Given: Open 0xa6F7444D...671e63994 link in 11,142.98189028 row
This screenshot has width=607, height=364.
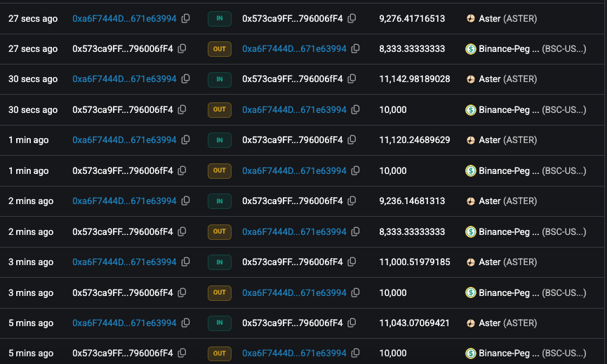Looking at the screenshot, I should pyautogui.click(x=124, y=79).
